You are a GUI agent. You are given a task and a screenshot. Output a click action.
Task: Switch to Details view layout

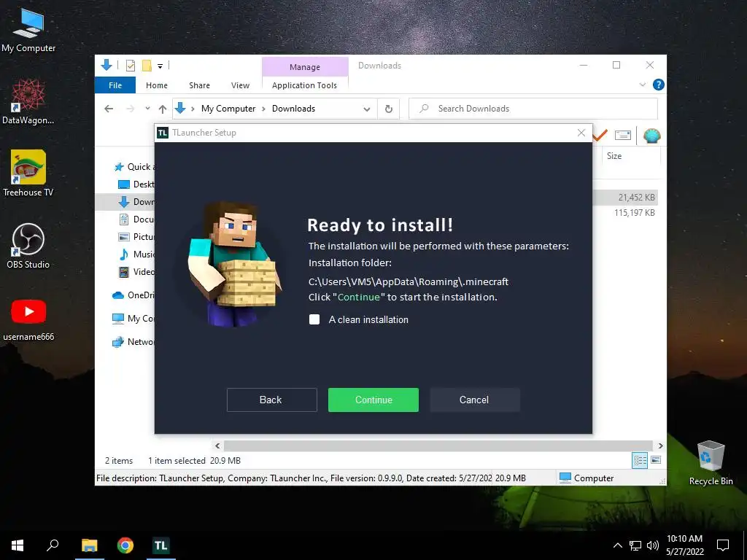640,460
